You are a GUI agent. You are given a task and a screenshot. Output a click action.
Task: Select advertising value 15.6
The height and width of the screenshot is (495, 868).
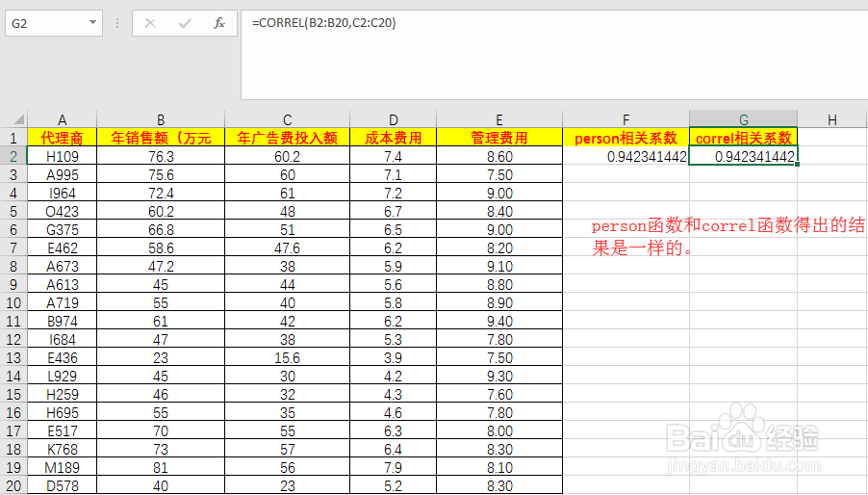288,357
